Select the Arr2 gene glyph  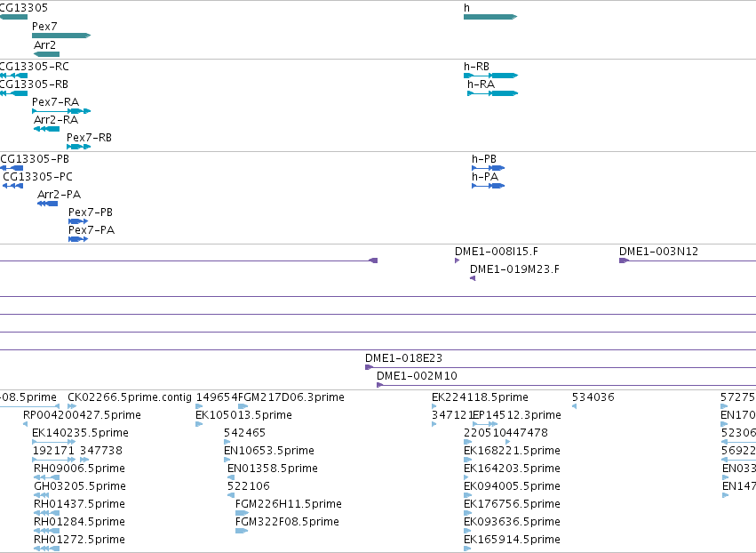(47, 54)
